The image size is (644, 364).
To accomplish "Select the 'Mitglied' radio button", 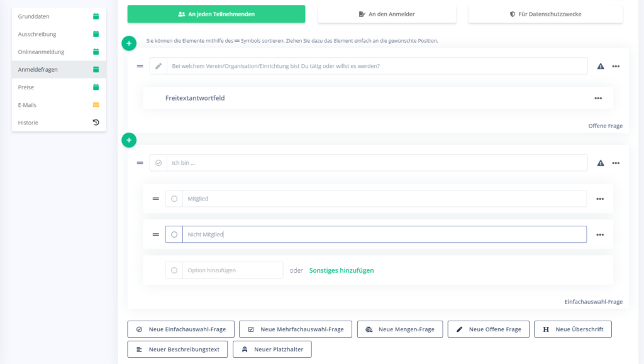I will click(x=174, y=199).
